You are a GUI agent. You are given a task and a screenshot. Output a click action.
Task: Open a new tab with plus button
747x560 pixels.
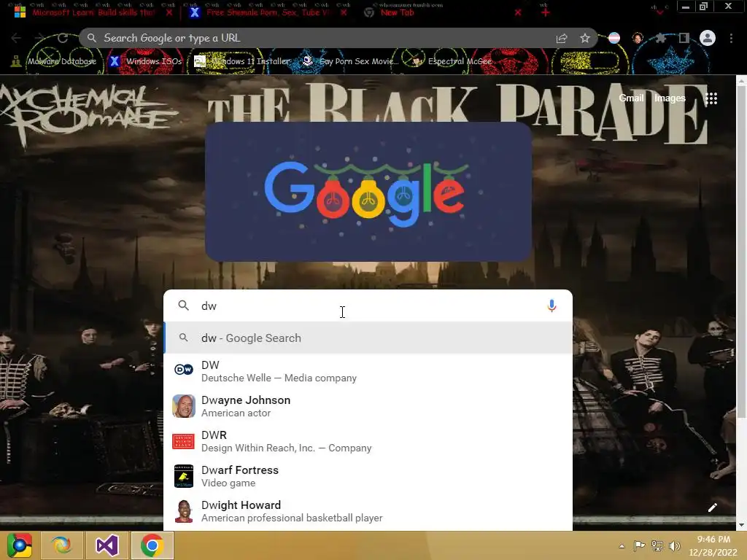pos(546,12)
